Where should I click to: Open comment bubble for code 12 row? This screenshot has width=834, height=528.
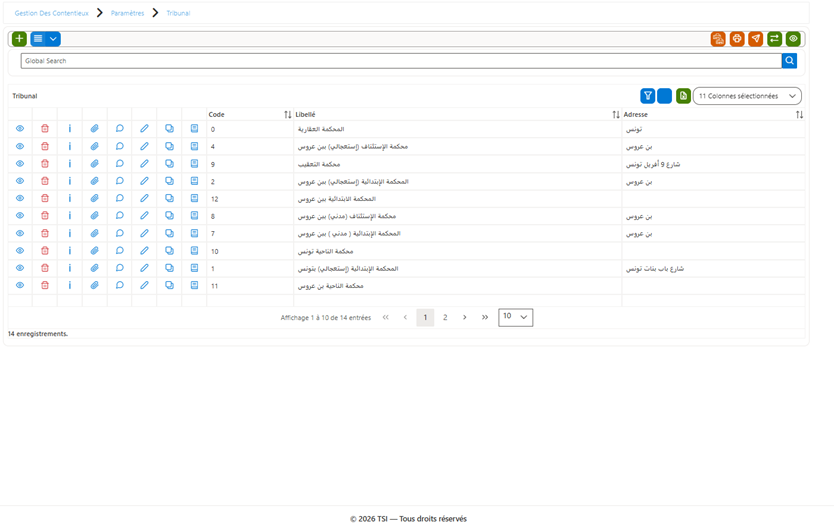coord(120,198)
